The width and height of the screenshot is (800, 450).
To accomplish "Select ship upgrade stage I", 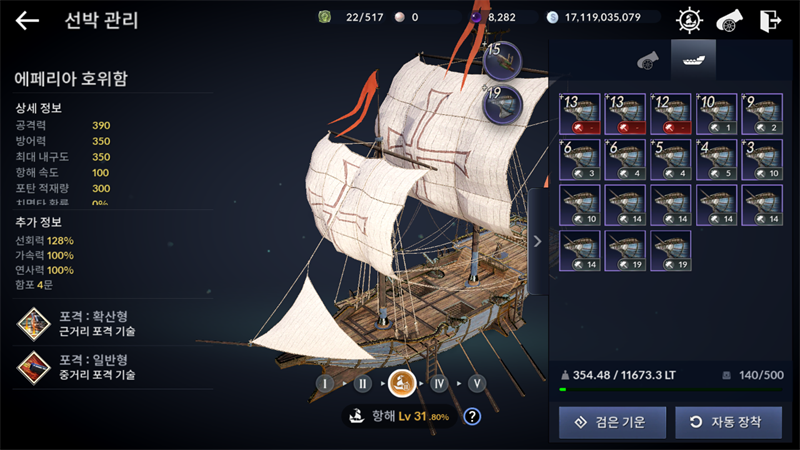I will coord(324,383).
